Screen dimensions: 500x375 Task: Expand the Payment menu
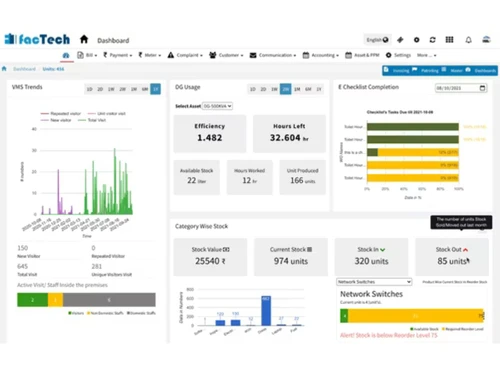coord(118,55)
